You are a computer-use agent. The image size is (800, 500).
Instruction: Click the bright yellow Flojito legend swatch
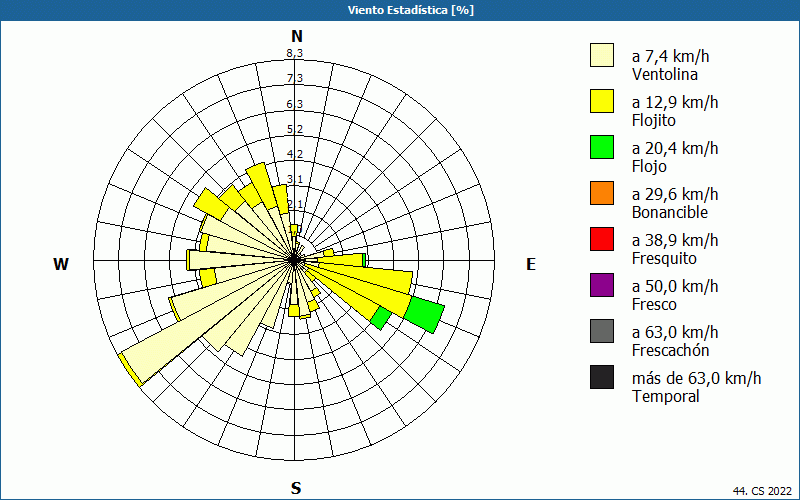click(x=602, y=101)
